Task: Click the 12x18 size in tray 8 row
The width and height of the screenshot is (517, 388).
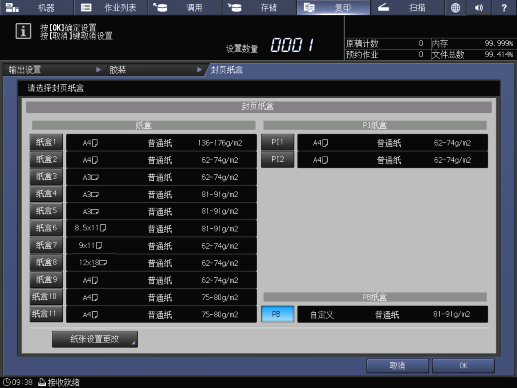Action: tap(93, 263)
